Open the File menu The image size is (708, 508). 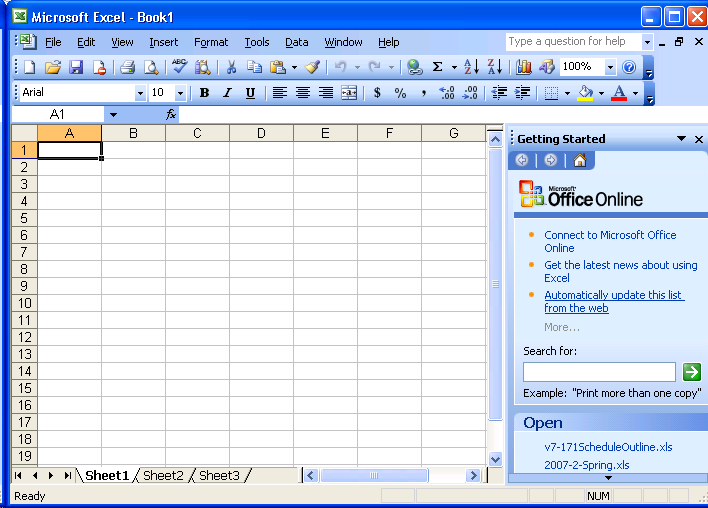[x=53, y=42]
